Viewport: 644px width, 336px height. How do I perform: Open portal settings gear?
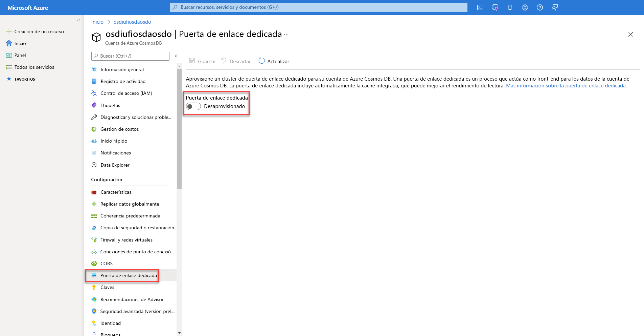click(525, 7)
